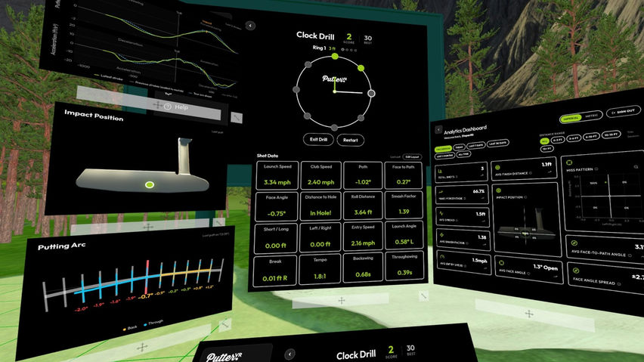Click the back arrow above Clock Drill panel
The height and width of the screenshot is (362, 644).
[x=250, y=26]
